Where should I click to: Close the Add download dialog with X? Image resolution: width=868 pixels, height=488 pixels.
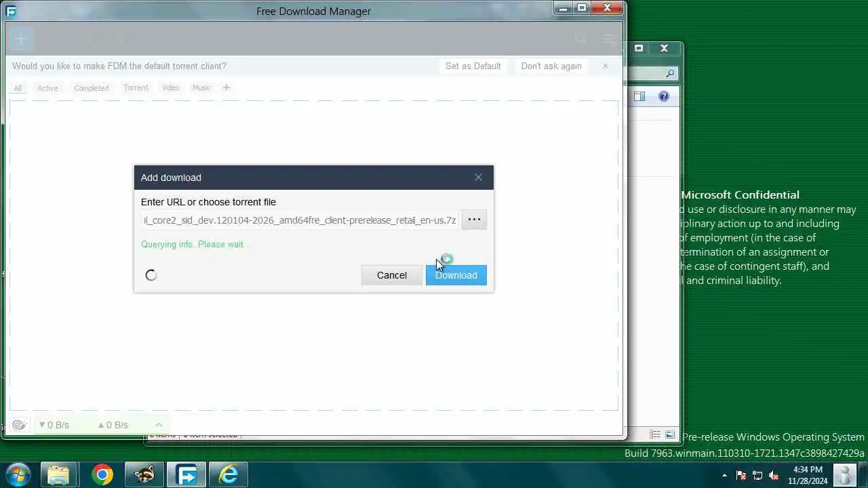pos(478,178)
